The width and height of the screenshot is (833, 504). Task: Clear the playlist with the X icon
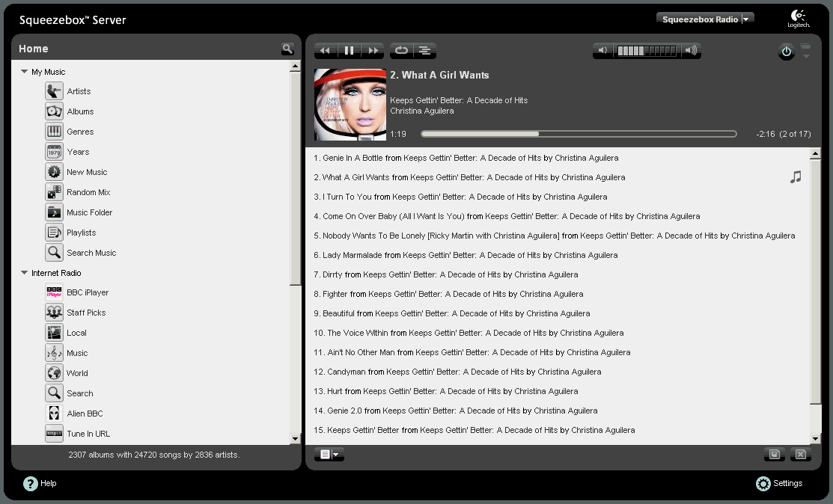point(800,455)
